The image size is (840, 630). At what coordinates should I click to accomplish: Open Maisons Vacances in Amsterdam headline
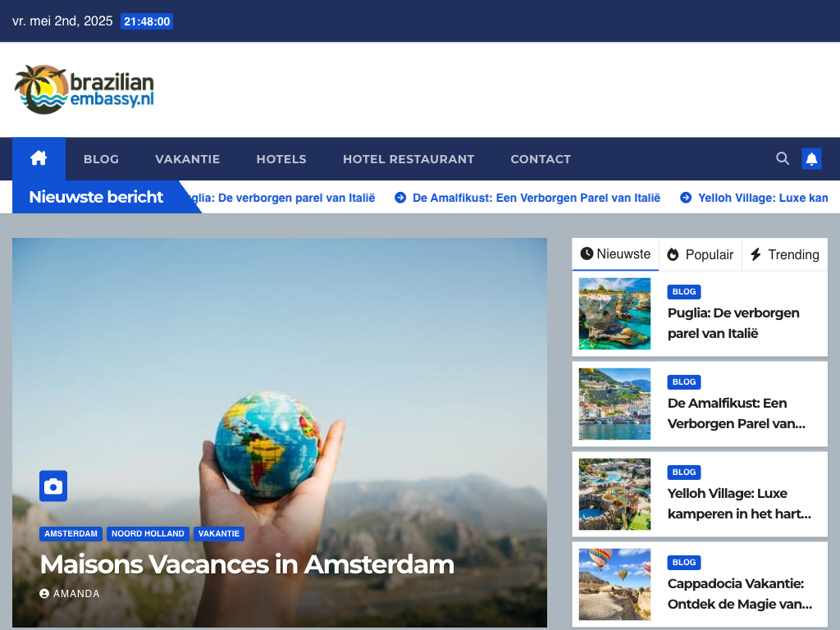pos(247,564)
